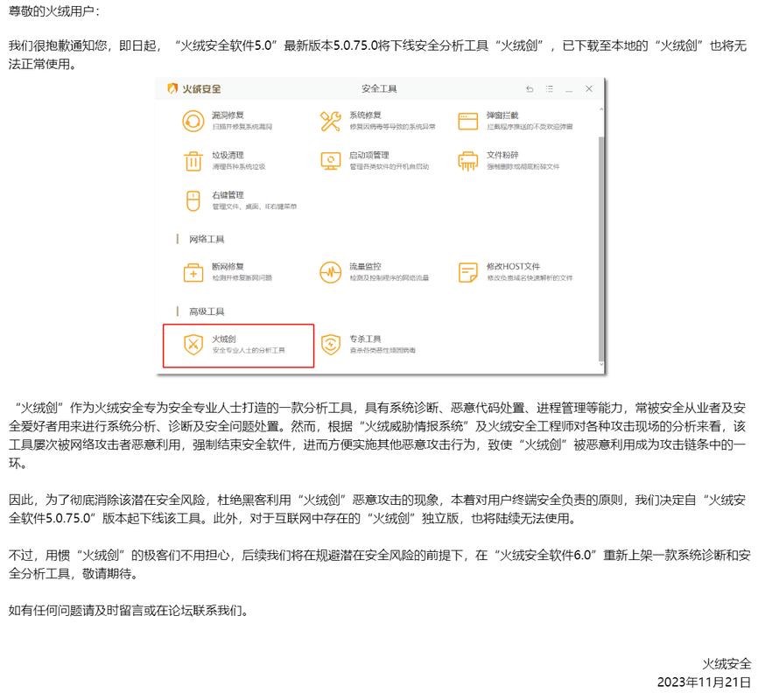Click the date 2023年11月21日
758x700 pixels.
pos(704,682)
